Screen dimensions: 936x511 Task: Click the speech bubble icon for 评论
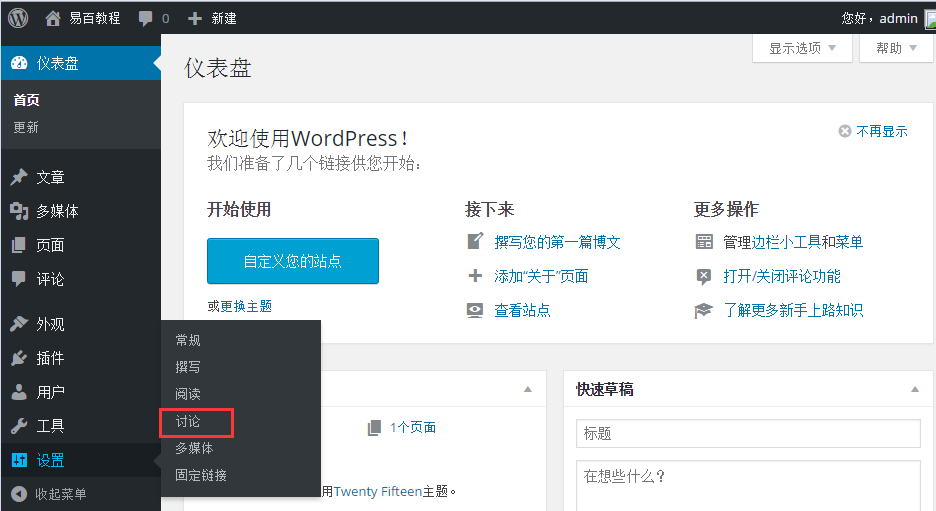point(19,279)
